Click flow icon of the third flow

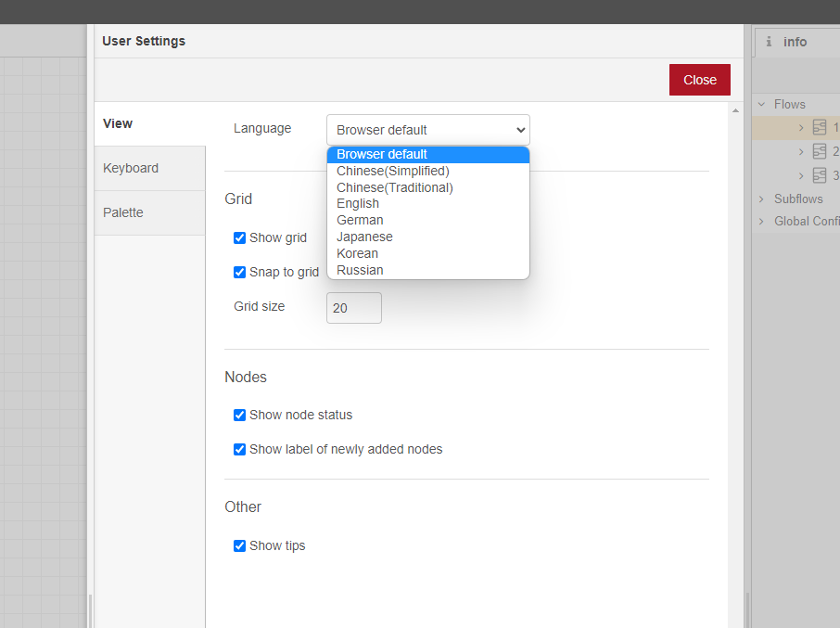click(819, 175)
